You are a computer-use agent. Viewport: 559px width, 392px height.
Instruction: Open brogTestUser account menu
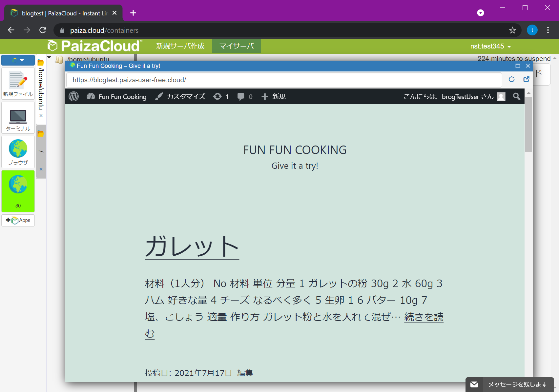click(454, 97)
